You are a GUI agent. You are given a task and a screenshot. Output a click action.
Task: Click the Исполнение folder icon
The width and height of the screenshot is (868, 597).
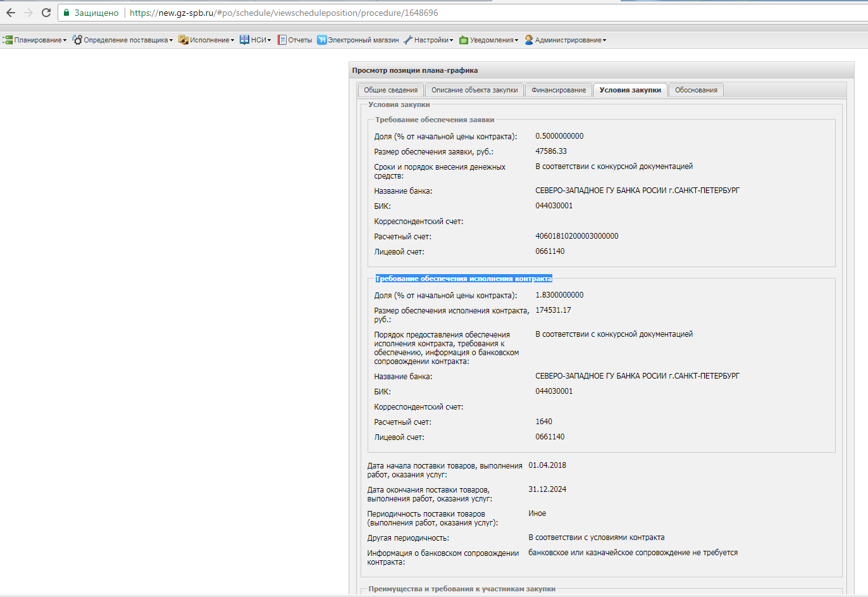coord(183,40)
